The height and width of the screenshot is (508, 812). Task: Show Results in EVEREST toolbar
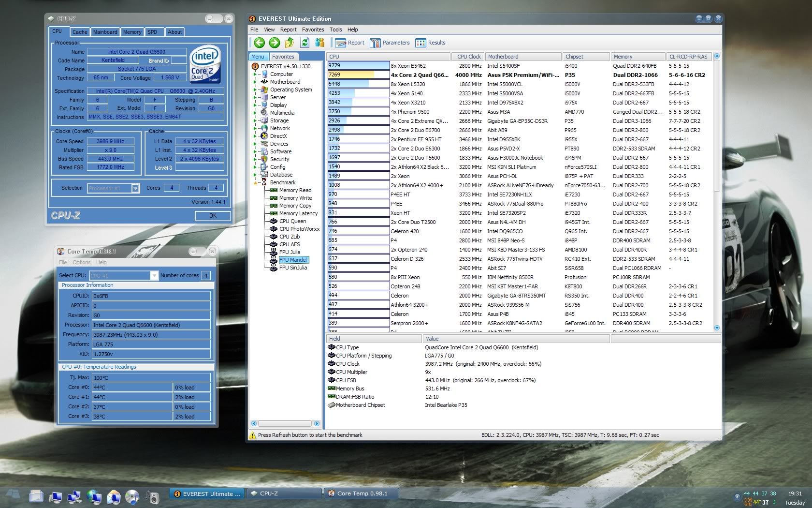(x=430, y=43)
